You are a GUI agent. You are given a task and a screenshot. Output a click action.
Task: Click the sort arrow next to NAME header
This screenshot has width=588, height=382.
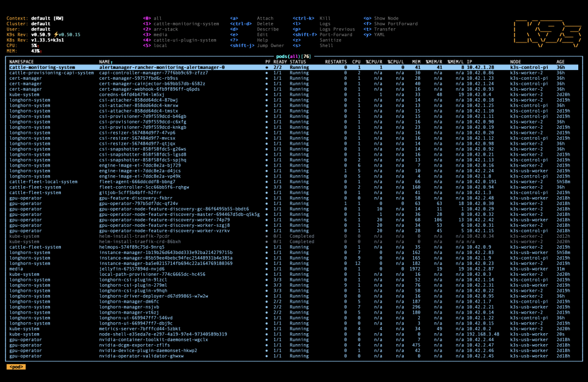coord(112,61)
